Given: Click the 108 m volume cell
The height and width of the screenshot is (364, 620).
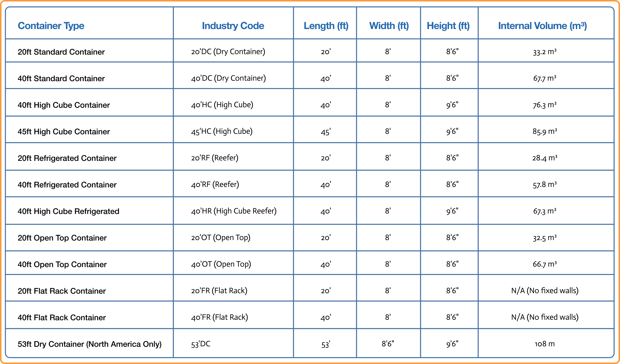Looking at the screenshot, I should (x=545, y=344).
